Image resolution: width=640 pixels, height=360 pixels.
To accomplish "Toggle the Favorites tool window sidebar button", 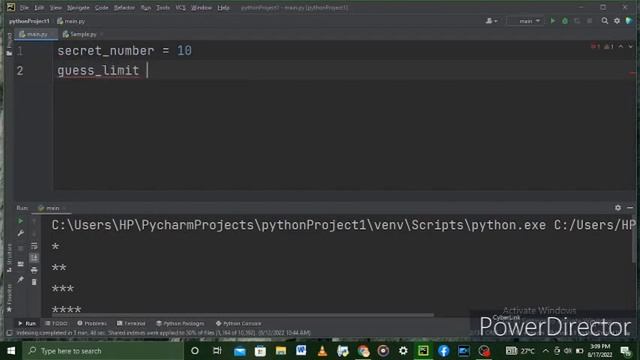I will click(x=9, y=297).
